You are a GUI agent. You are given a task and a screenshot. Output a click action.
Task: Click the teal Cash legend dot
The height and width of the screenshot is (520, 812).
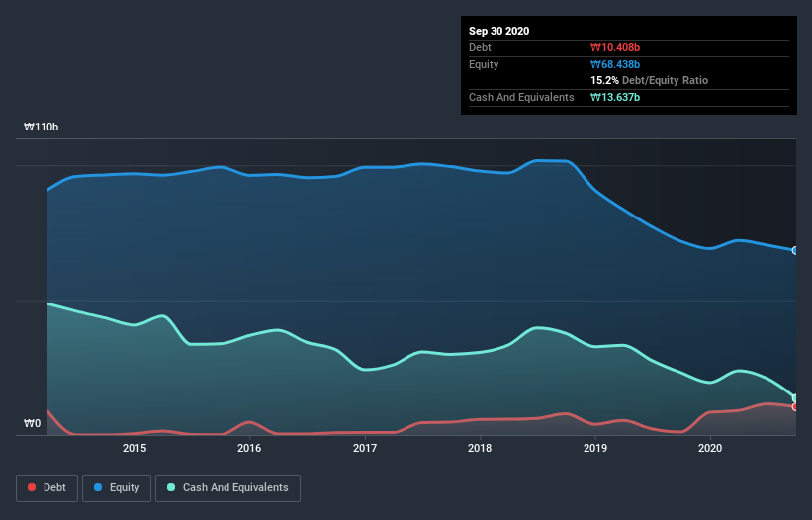pos(171,487)
